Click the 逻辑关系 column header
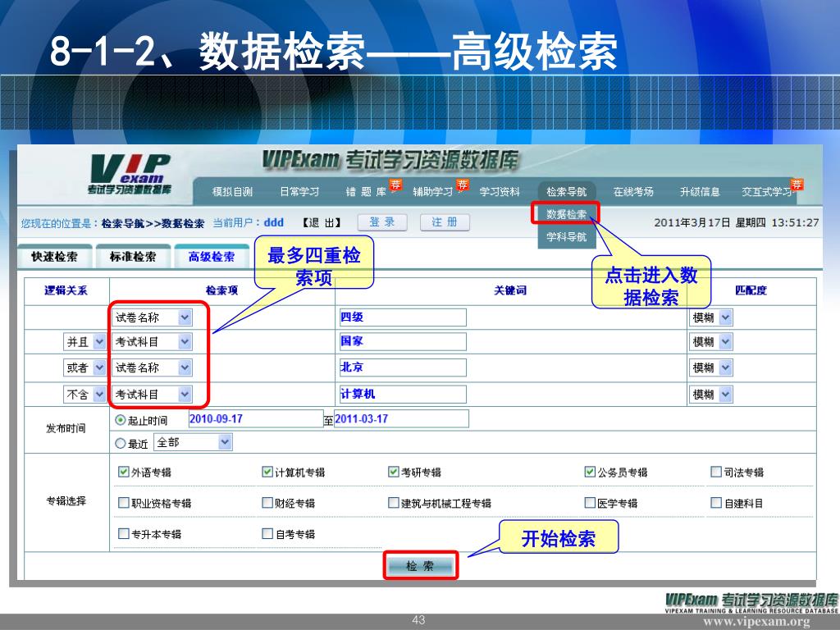The height and width of the screenshot is (630, 840). (x=66, y=290)
